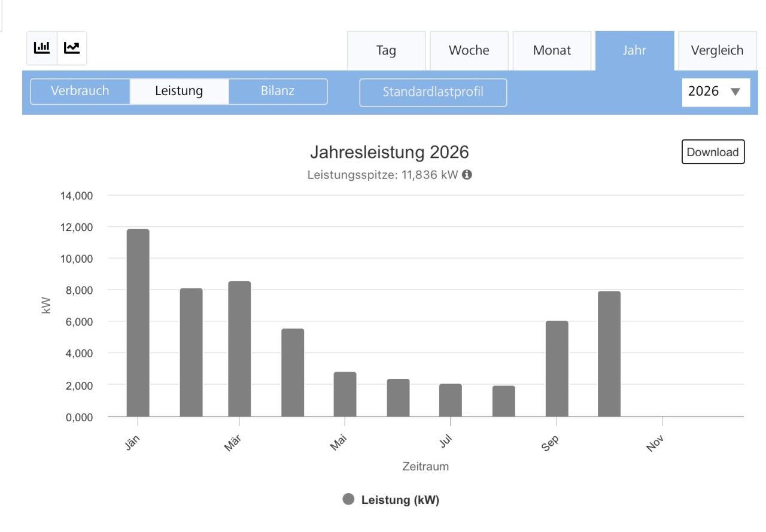Open the Vergleich tab
The height and width of the screenshot is (532, 766).
tap(717, 51)
